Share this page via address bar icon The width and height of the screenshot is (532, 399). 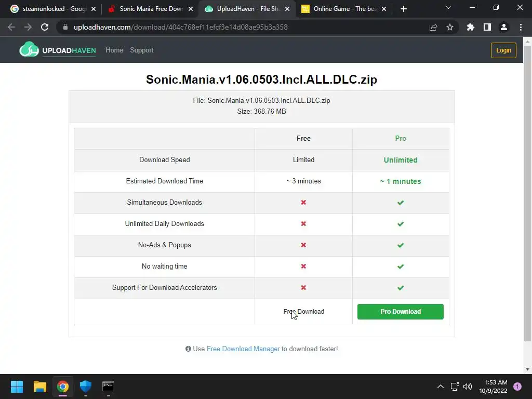point(433,27)
